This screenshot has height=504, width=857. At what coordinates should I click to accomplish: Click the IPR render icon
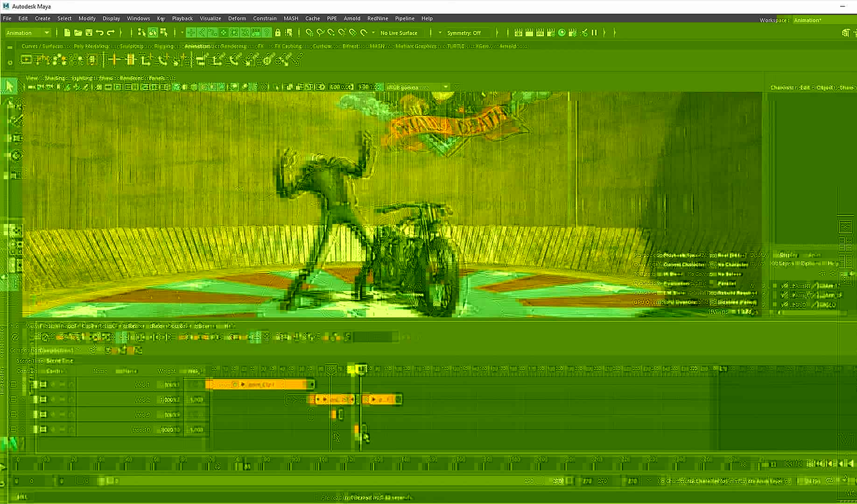[x=540, y=33]
